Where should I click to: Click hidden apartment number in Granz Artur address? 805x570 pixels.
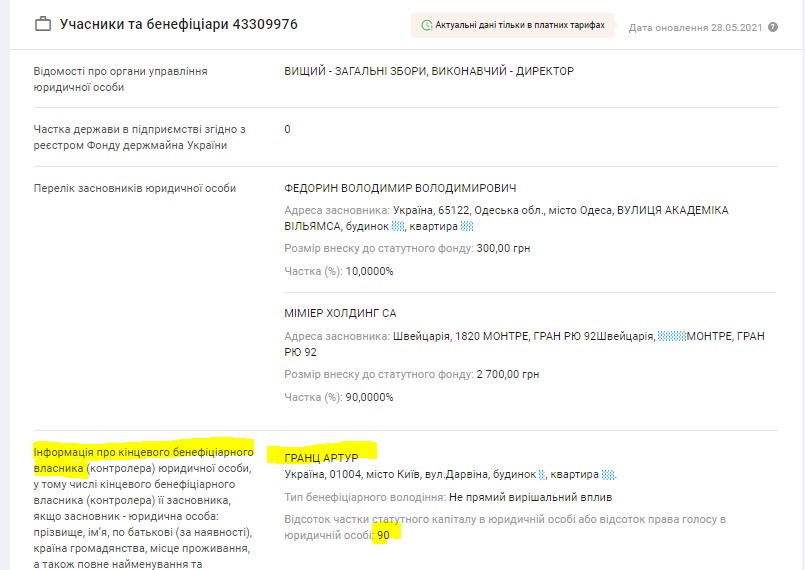click(609, 475)
